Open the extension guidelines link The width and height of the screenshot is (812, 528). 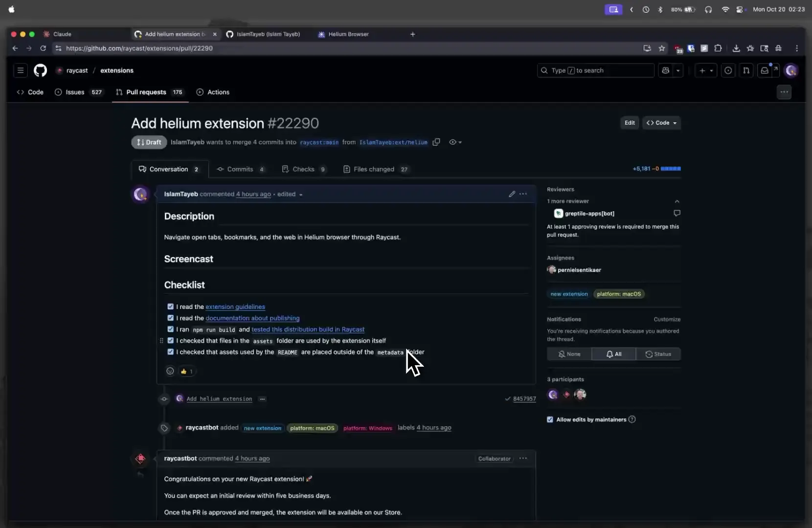click(x=235, y=307)
